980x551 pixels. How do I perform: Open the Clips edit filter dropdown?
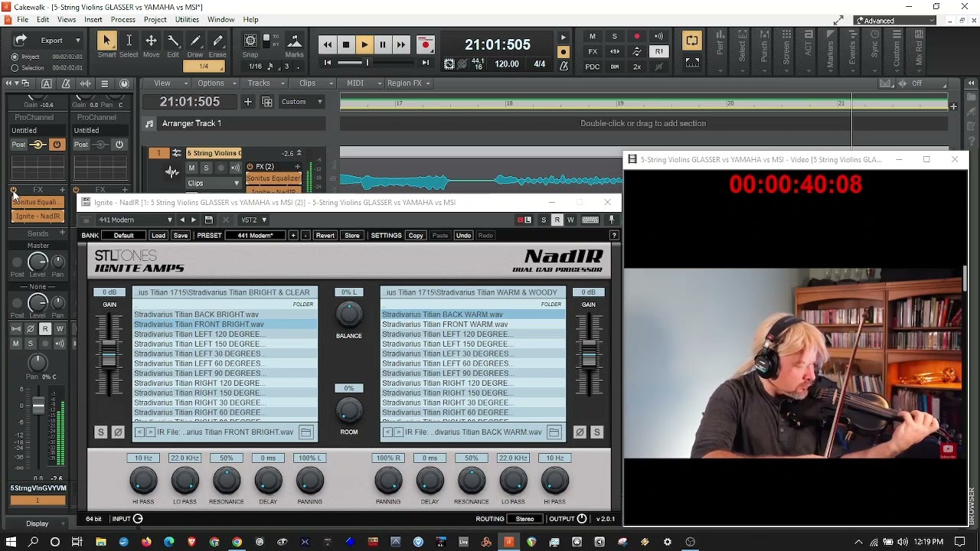point(214,184)
